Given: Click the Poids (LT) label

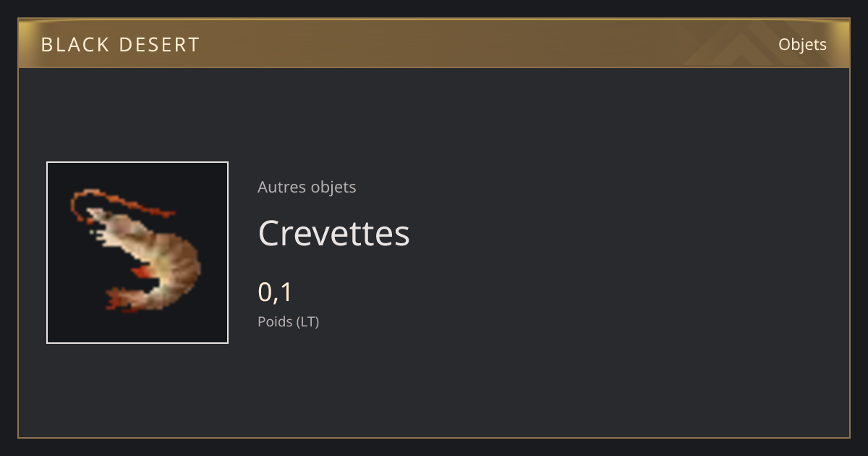Looking at the screenshot, I should pyautogui.click(x=288, y=321).
